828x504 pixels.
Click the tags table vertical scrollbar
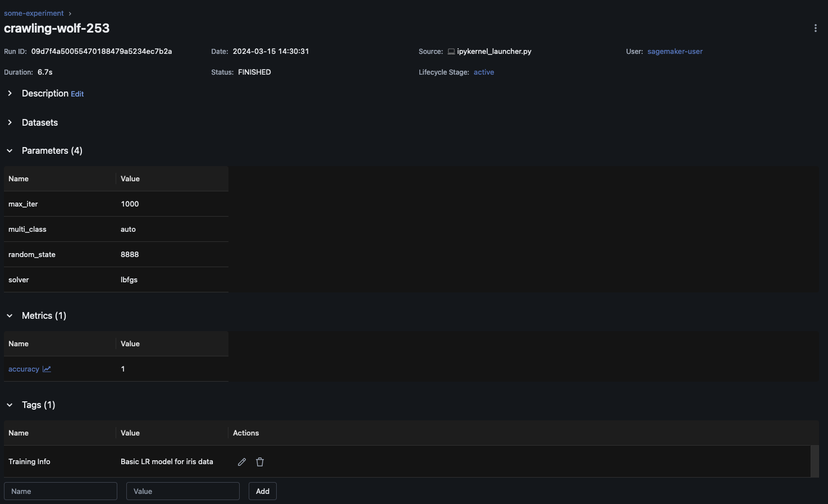[815, 461]
